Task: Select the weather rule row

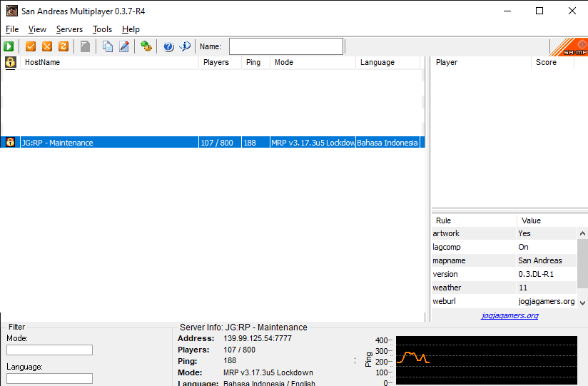Action: 504,288
